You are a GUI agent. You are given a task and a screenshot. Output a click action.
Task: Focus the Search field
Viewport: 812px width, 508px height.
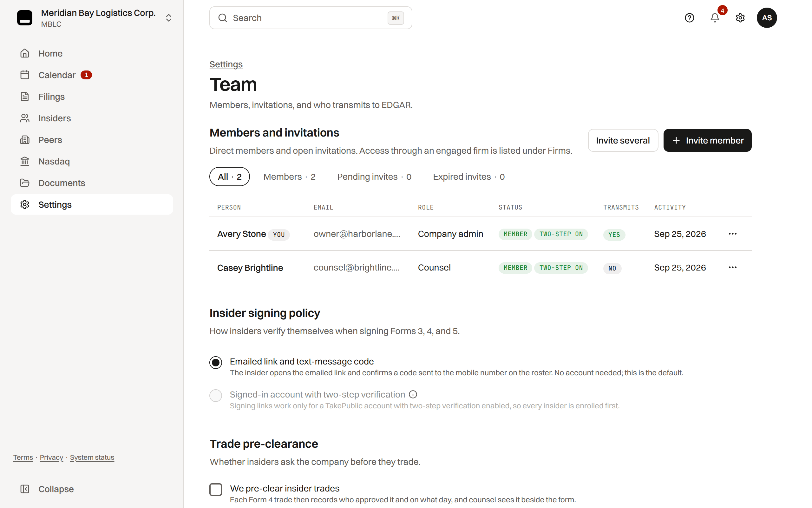311,18
